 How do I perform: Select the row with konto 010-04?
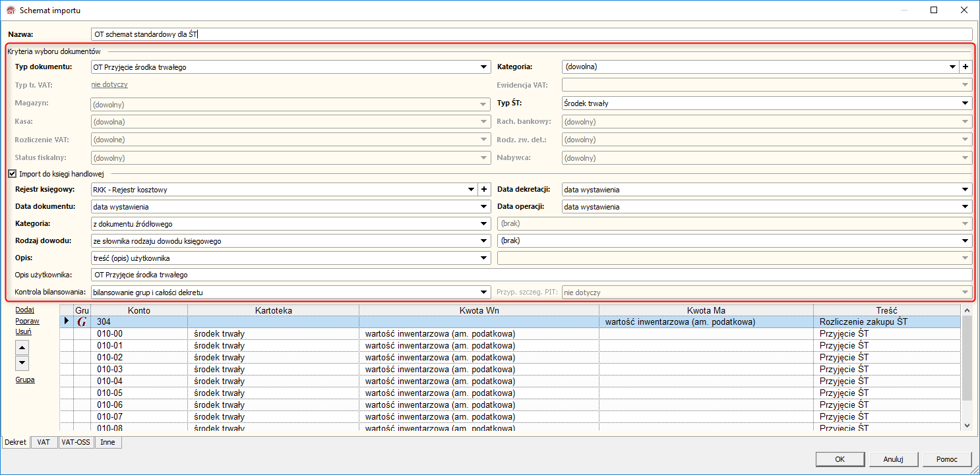coord(510,381)
